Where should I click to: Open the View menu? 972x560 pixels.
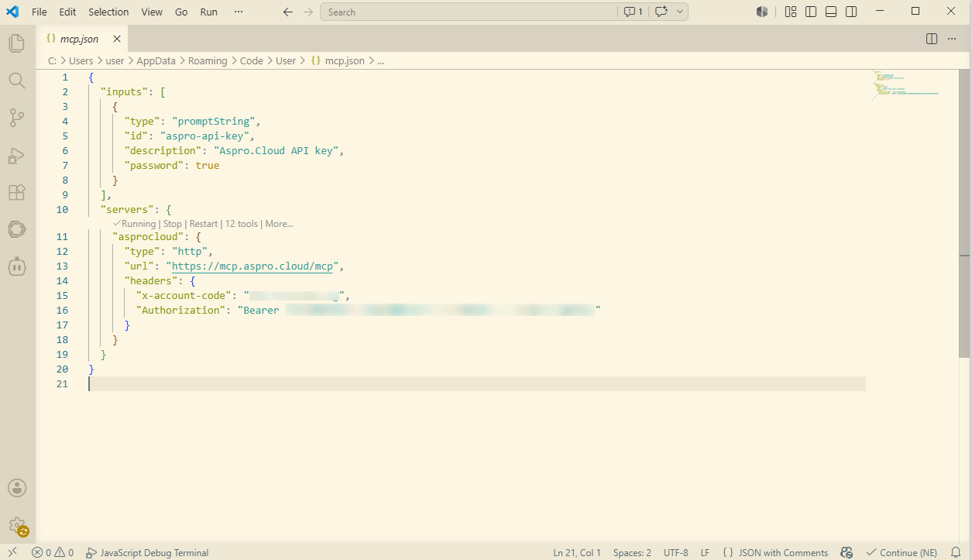tap(152, 12)
